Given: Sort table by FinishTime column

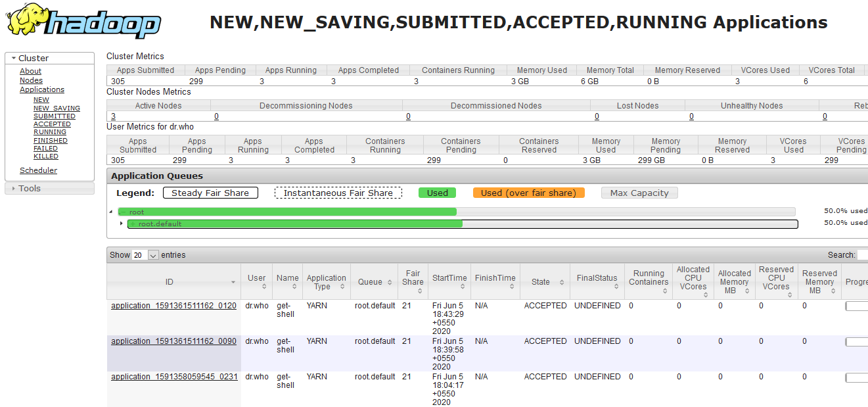Looking at the screenshot, I should tap(495, 282).
